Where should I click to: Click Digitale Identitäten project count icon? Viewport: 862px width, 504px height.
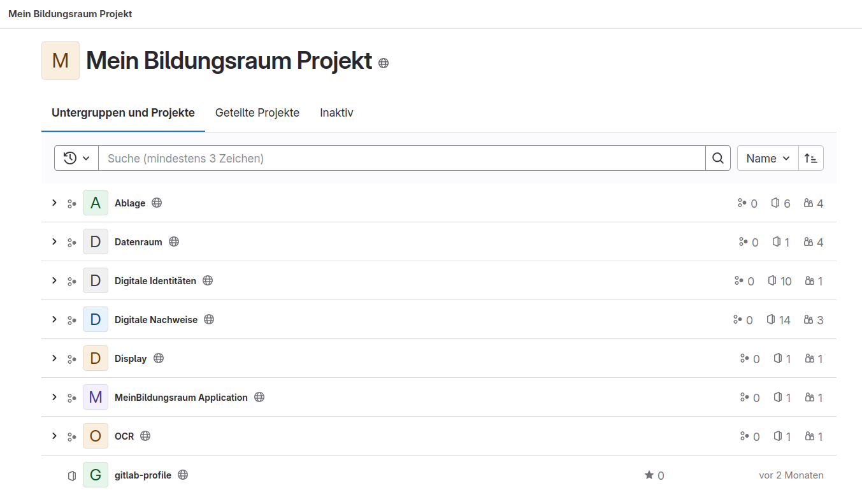tap(772, 280)
